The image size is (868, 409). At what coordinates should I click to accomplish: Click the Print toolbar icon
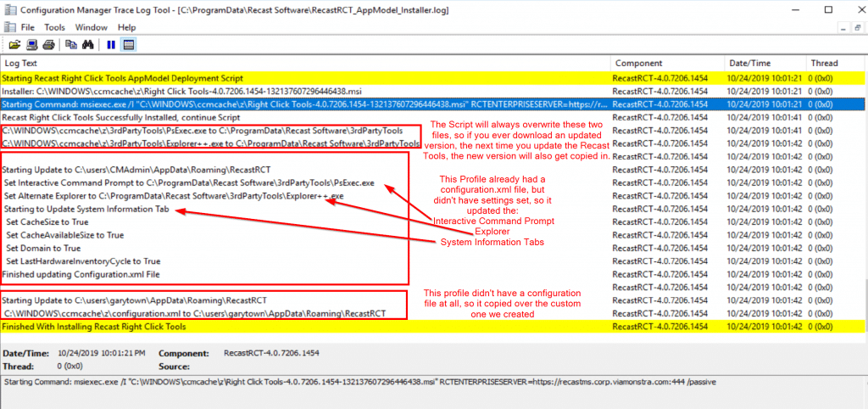click(48, 44)
